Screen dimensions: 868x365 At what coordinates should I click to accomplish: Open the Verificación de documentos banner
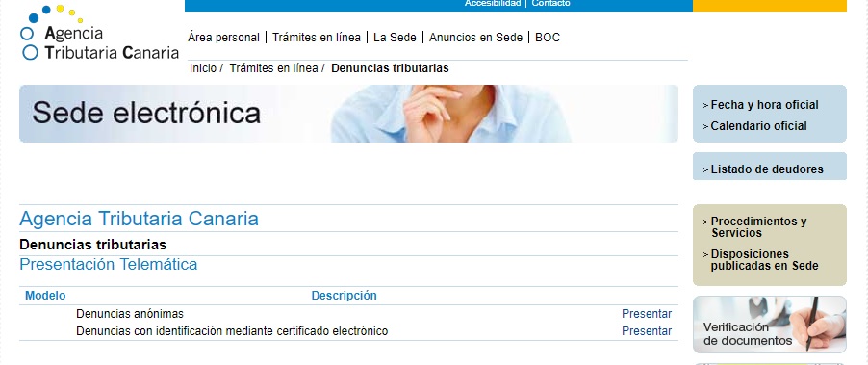770,325
